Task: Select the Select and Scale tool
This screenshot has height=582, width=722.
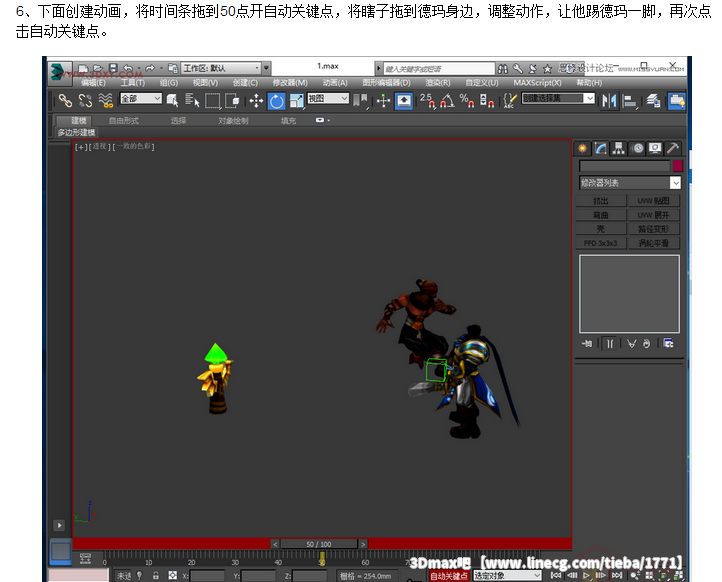Action: 297,100
